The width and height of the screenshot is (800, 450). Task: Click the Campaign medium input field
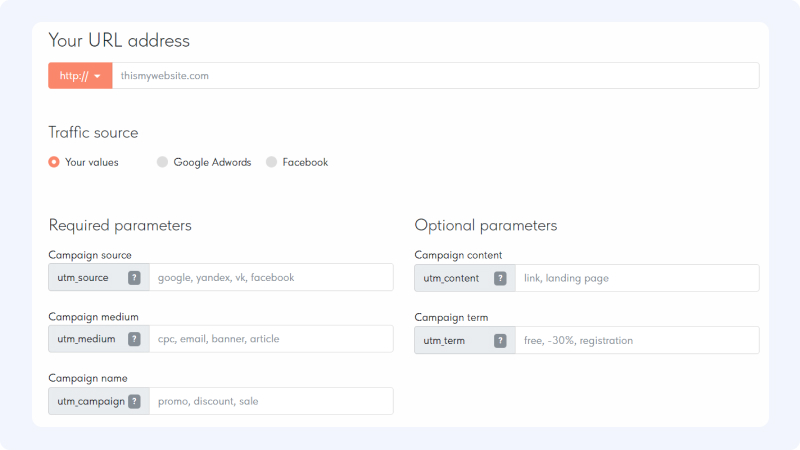tap(271, 339)
